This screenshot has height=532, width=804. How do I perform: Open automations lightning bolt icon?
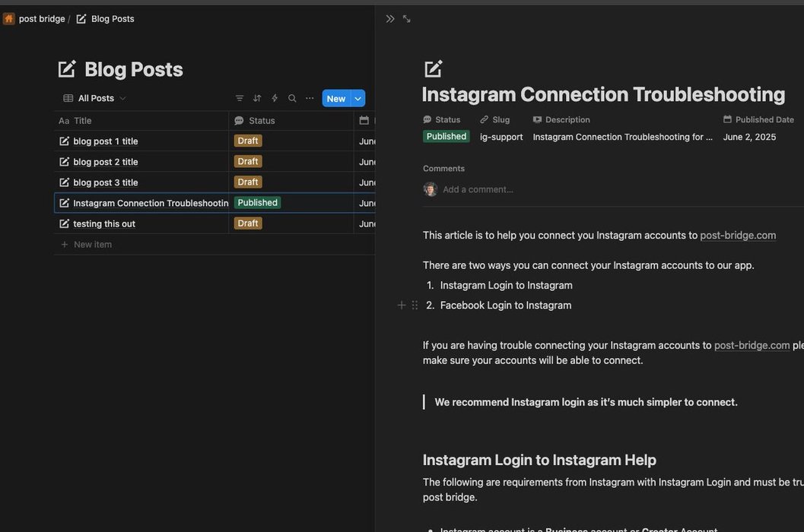[x=275, y=99]
